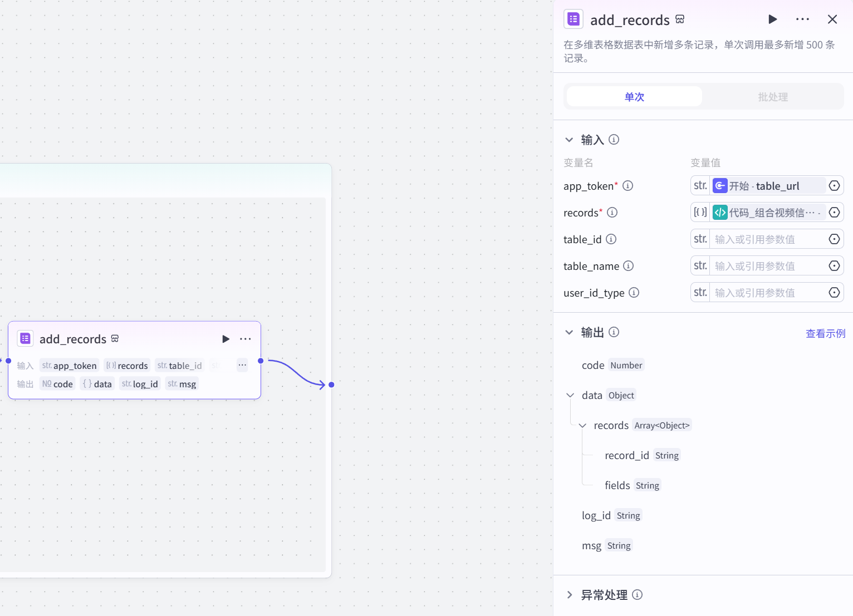Viewport: 853px width, 616px height.
Task: Open reference picker for table_id
Action: 834,239
